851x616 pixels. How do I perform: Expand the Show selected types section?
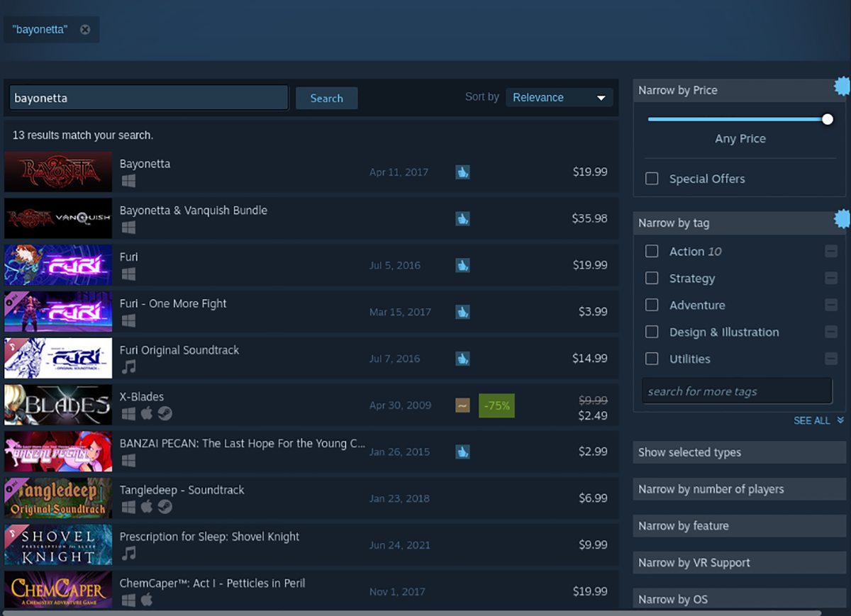[739, 452]
